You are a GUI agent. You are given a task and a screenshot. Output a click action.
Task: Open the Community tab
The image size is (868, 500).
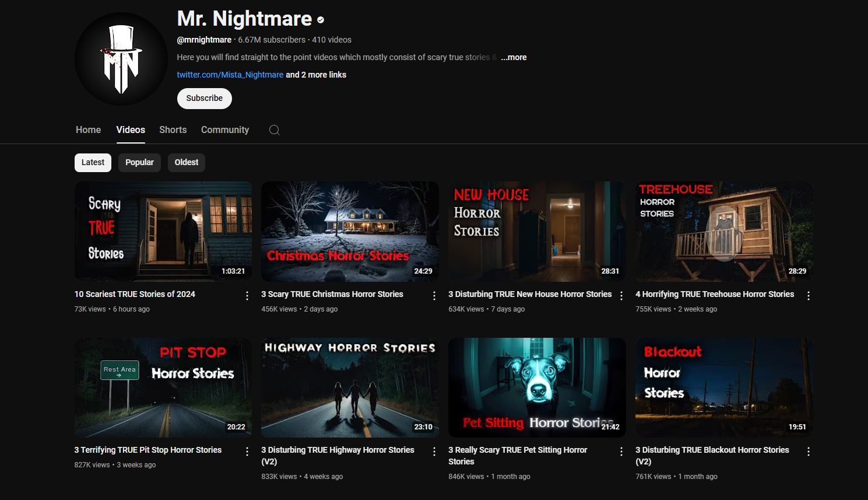[x=225, y=130]
